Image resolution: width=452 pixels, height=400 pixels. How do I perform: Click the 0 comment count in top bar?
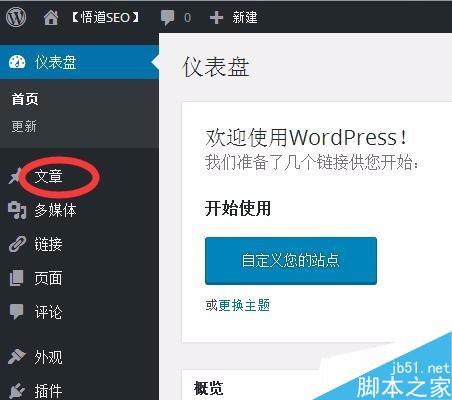click(x=188, y=18)
